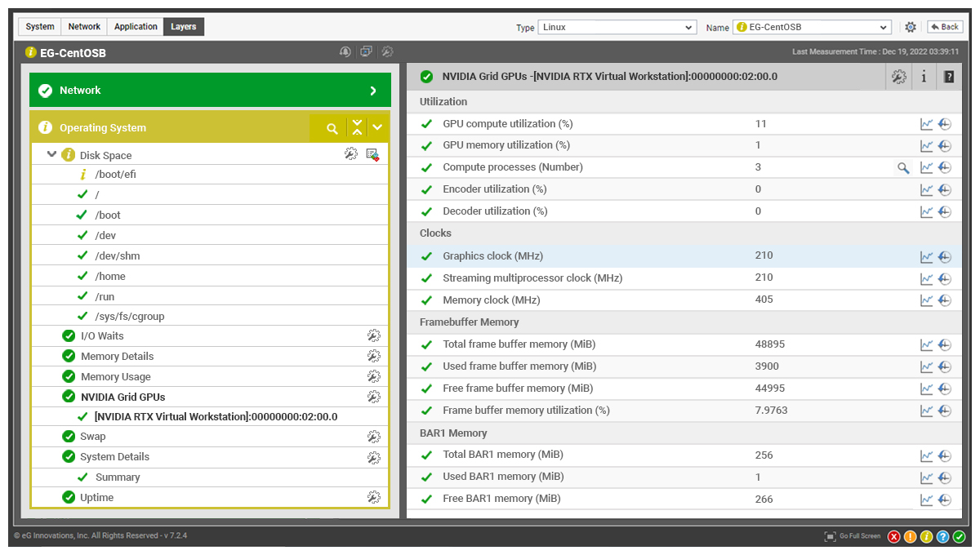
Task: Select the Memory Usage test label
Action: [x=116, y=376]
